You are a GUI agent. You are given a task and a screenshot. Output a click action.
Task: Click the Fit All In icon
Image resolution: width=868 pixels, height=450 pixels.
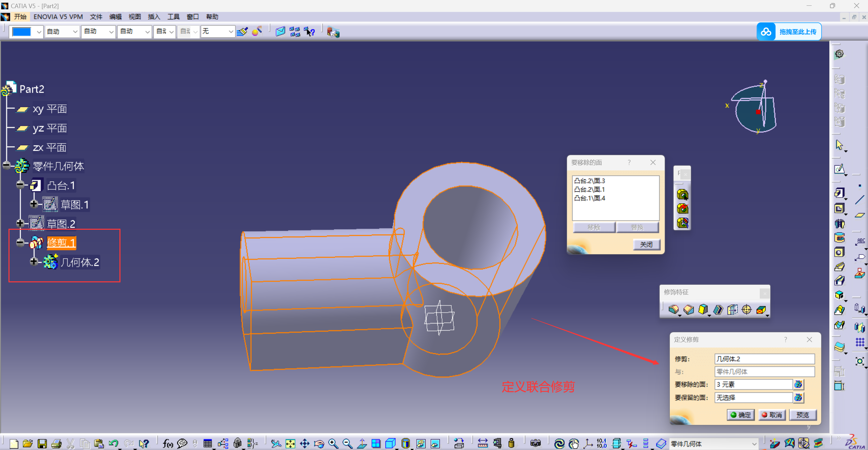coord(290,443)
